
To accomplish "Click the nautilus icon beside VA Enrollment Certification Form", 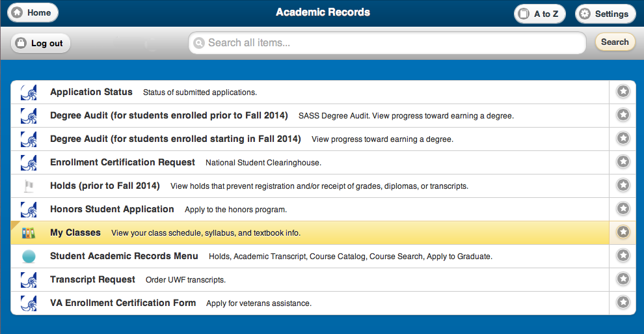I will click(x=29, y=303).
